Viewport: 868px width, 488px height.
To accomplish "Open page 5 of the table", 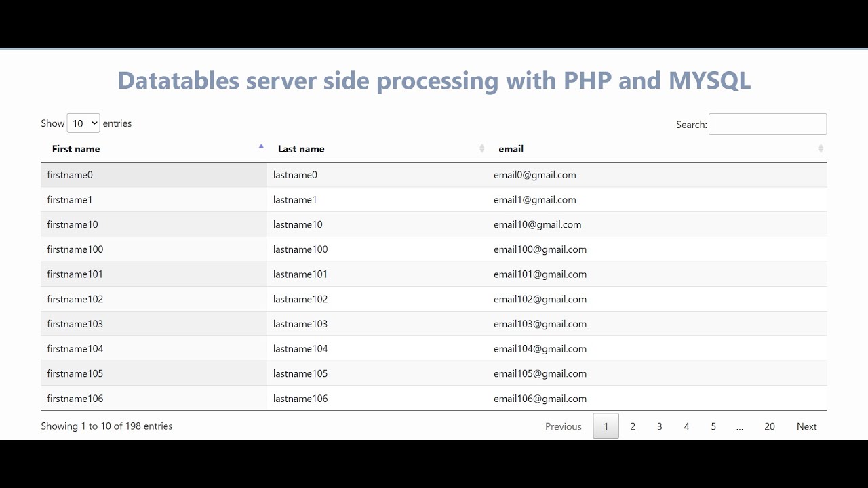I will click(713, 426).
